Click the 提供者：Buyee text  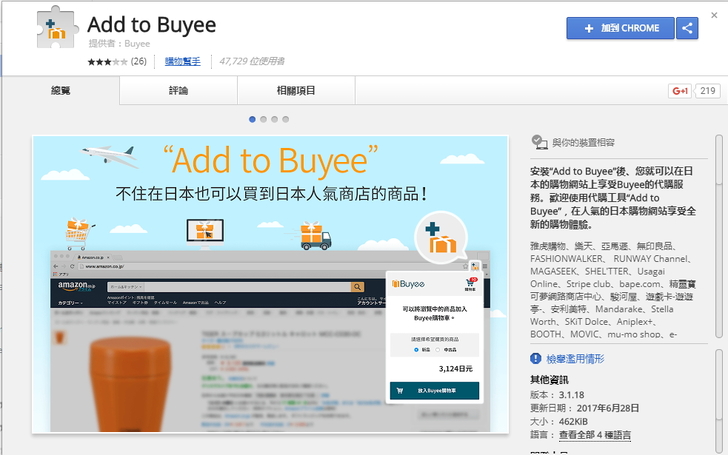[x=119, y=44]
